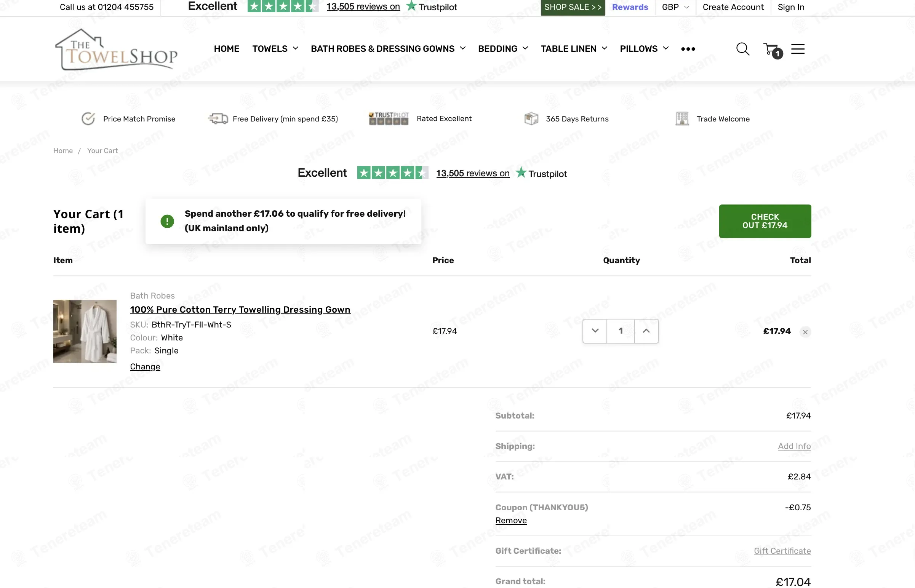915x588 pixels.
Task: Click the phone number 01204 455755
Action: 125,7
